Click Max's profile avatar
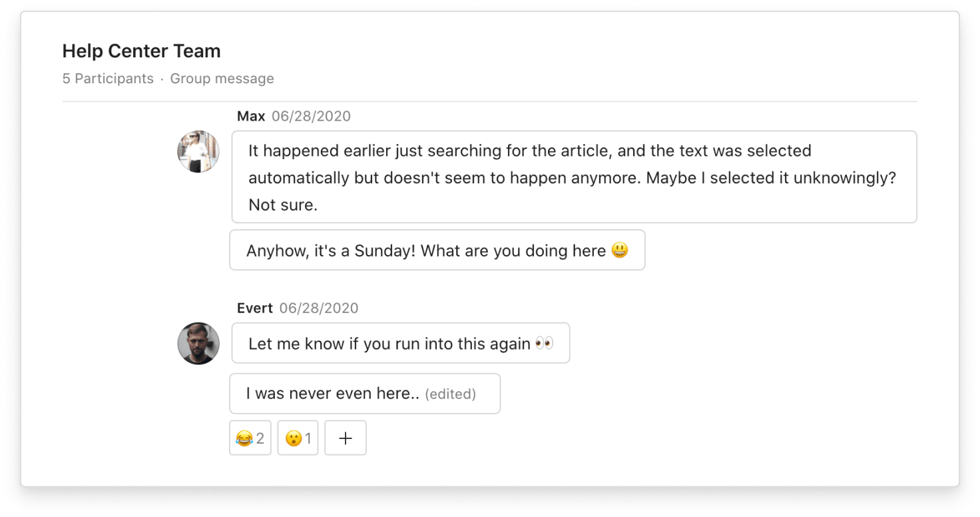 (198, 151)
